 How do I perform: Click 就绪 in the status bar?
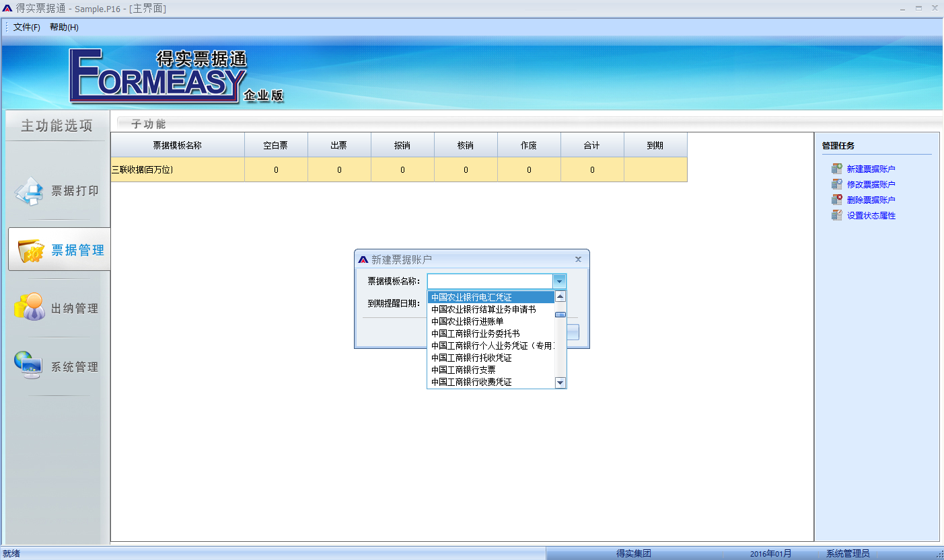pyautogui.click(x=11, y=553)
